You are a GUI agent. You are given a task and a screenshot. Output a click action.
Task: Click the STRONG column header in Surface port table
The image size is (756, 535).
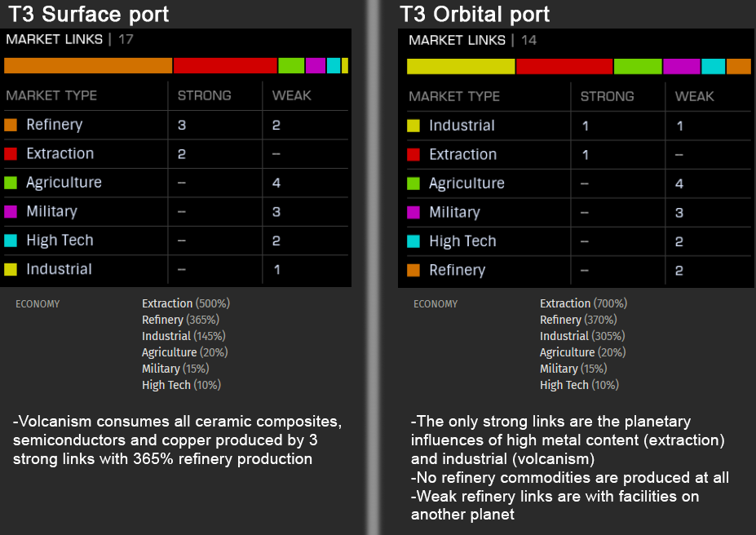[205, 95]
